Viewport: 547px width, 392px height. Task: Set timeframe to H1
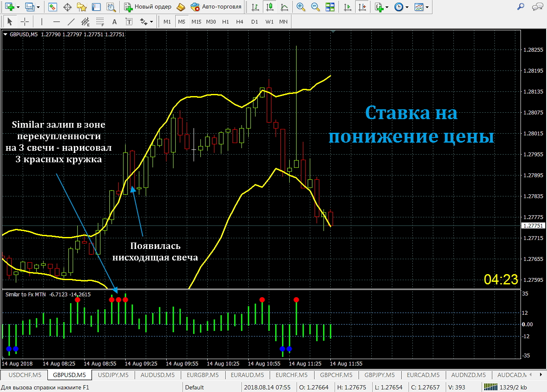click(x=225, y=21)
